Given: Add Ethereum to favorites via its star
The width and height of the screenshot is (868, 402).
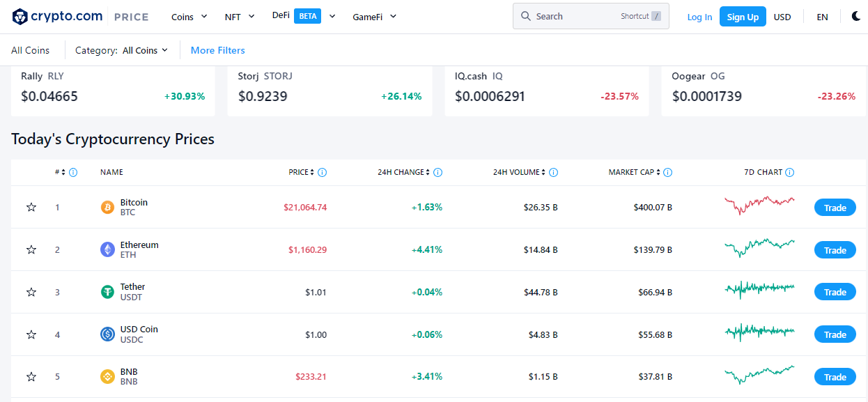Looking at the screenshot, I should [31, 249].
